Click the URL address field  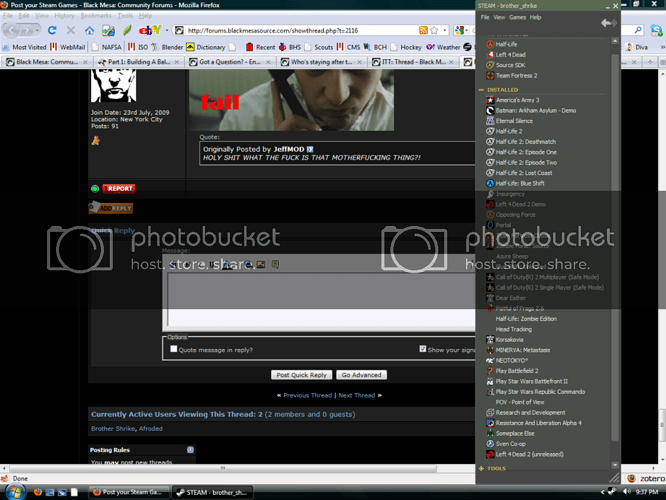(x=302, y=31)
